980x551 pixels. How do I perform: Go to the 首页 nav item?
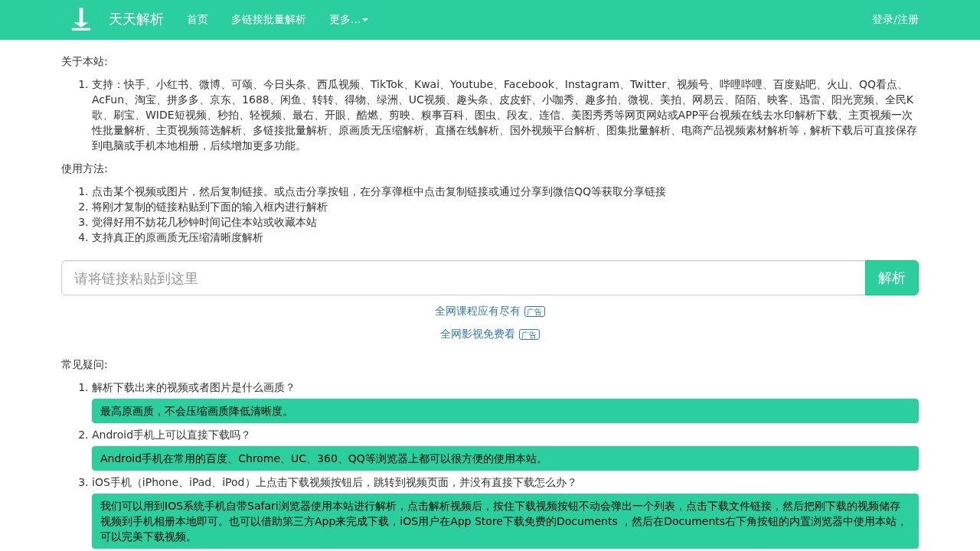(198, 20)
